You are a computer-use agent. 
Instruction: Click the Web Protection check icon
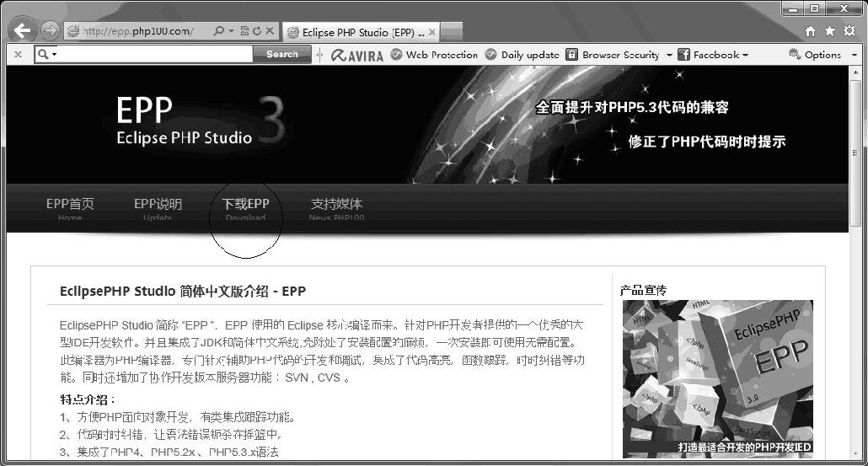396,54
